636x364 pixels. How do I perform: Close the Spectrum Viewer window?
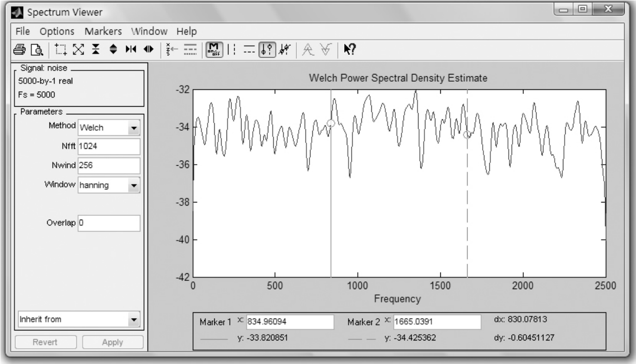pos(608,10)
